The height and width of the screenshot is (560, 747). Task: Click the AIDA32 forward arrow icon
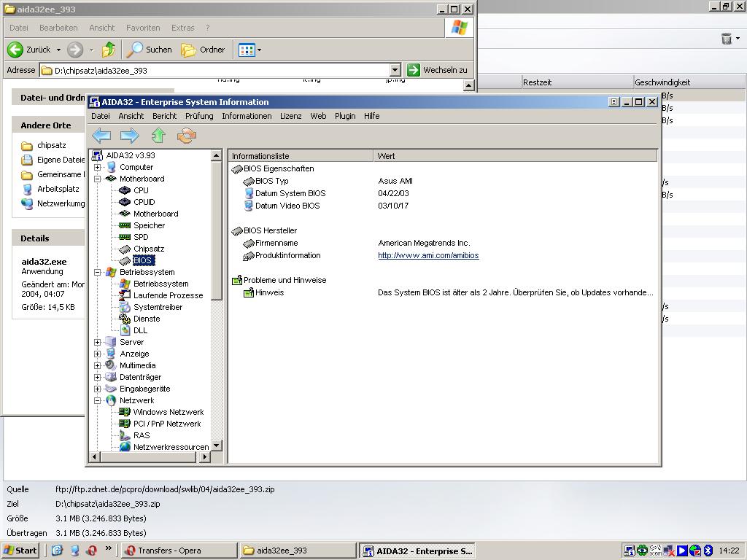[129, 135]
